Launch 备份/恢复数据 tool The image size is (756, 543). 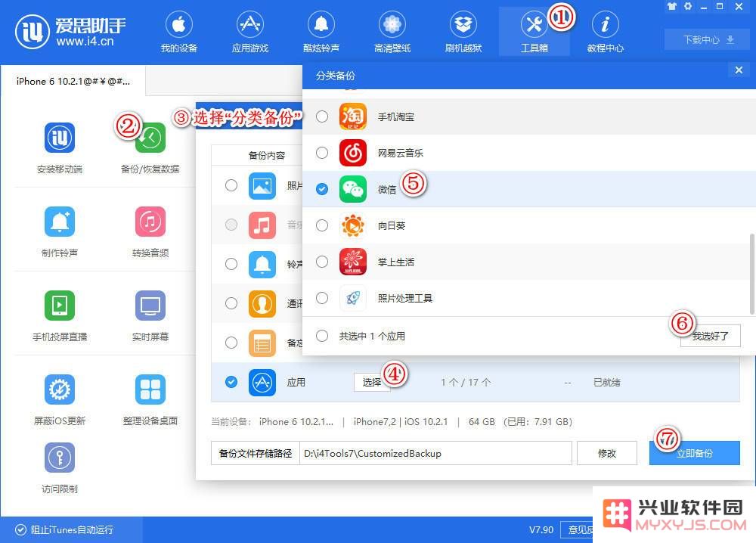coord(150,147)
